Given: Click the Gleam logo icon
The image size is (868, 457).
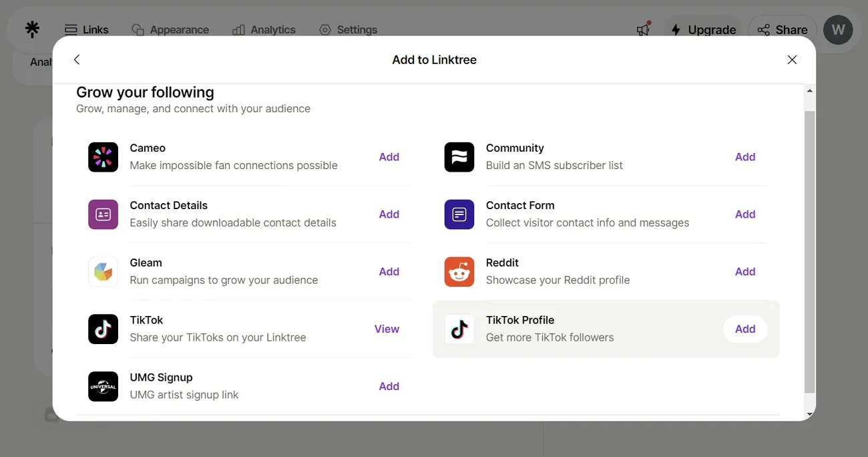Looking at the screenshot, I should (x=103, y=272).
